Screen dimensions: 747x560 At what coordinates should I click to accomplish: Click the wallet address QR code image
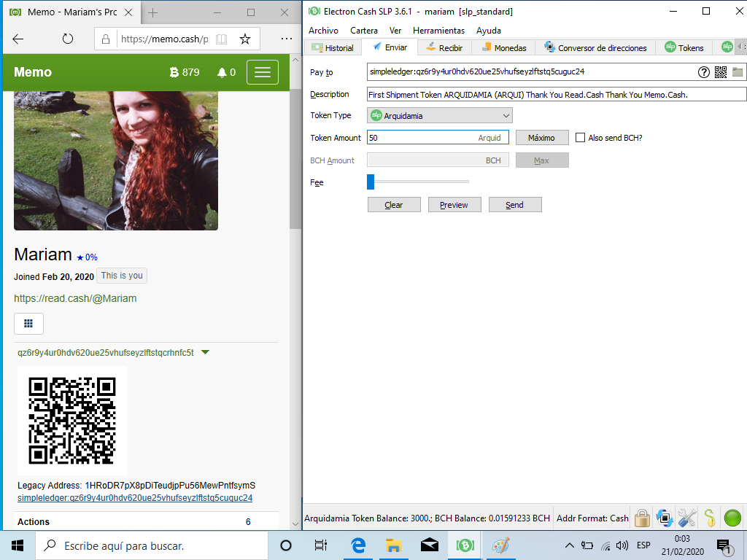(72, 421)
